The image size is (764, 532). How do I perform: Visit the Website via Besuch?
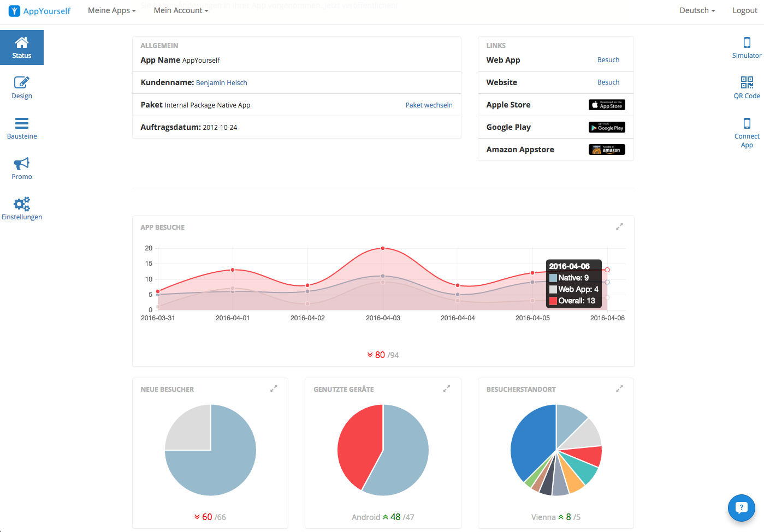(608, 82)
